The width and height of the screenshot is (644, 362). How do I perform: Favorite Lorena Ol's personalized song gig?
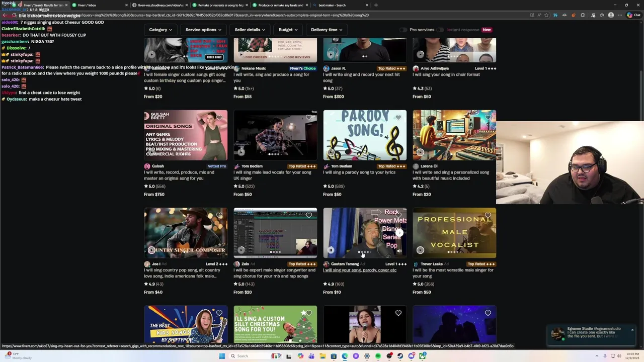pyautogui.click(x=488, y=118)
